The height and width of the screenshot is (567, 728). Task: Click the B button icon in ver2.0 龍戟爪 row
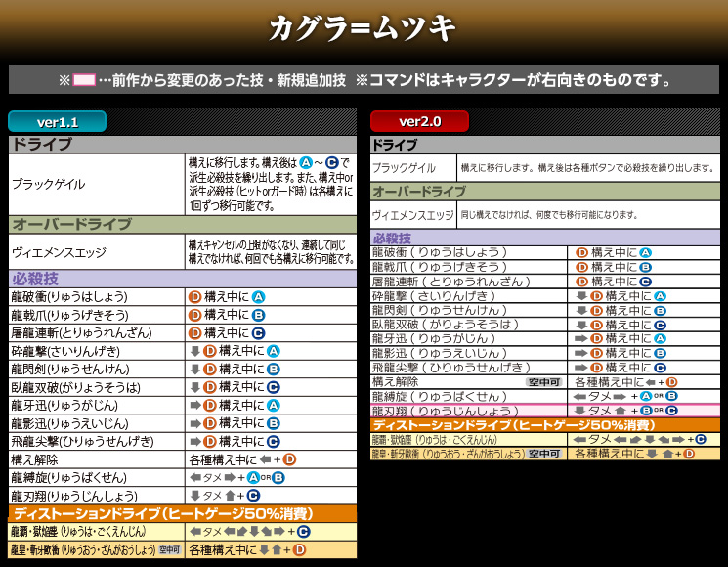coord(645,267)
